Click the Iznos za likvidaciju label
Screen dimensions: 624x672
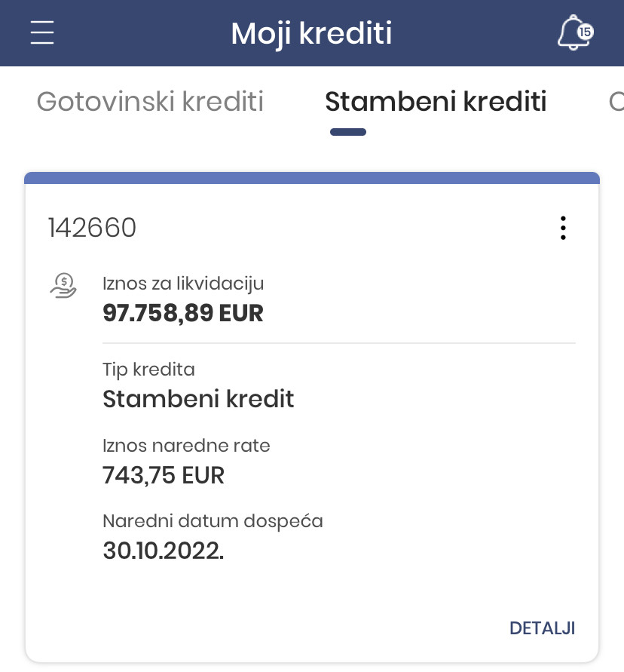(x=183, y=284)
